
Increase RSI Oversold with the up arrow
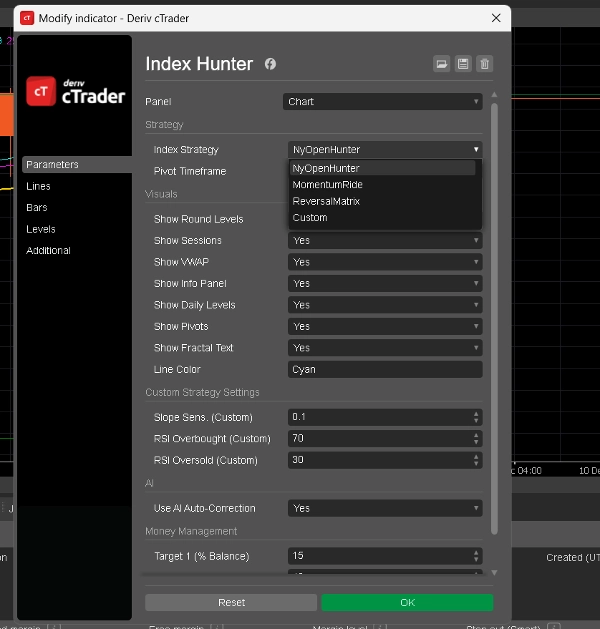point(476,457)
